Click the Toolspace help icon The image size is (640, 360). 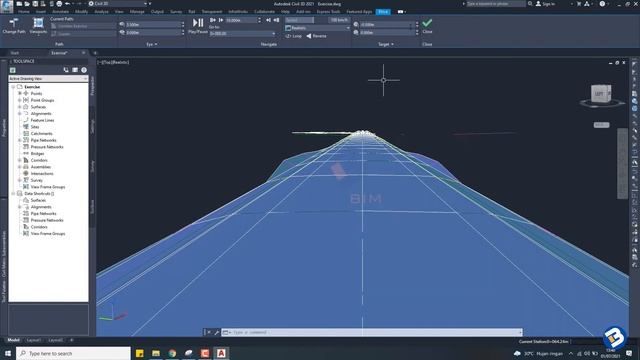[x=84, y=70]
